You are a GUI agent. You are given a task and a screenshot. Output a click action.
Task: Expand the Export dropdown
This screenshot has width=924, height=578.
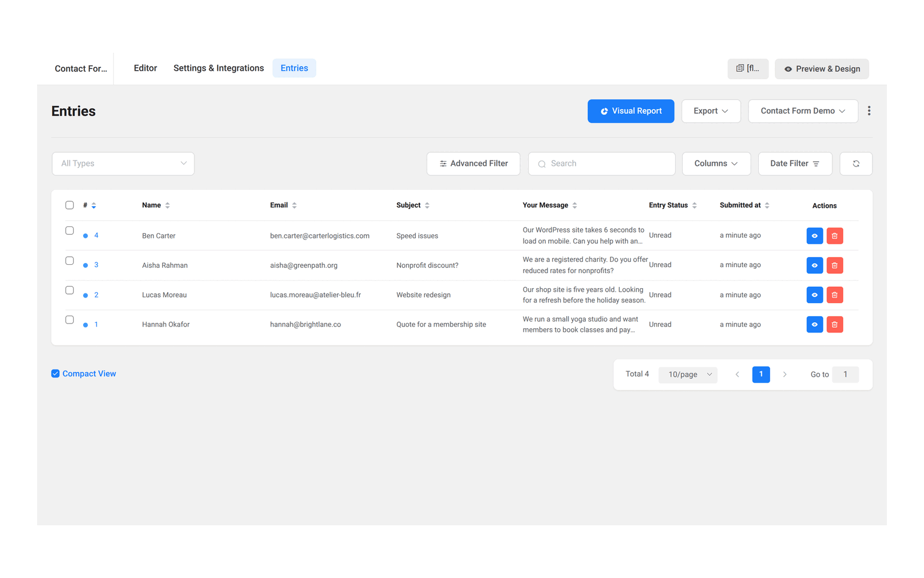(x=711, y=111)
